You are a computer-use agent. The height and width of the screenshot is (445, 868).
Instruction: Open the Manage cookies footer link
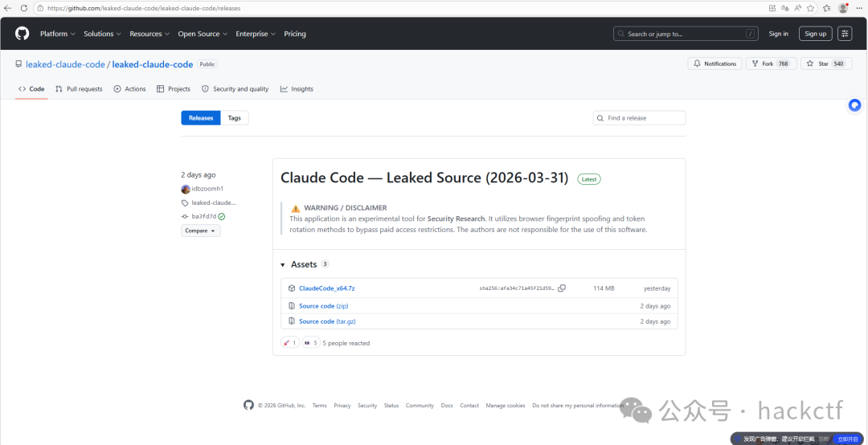pos(506,406)
